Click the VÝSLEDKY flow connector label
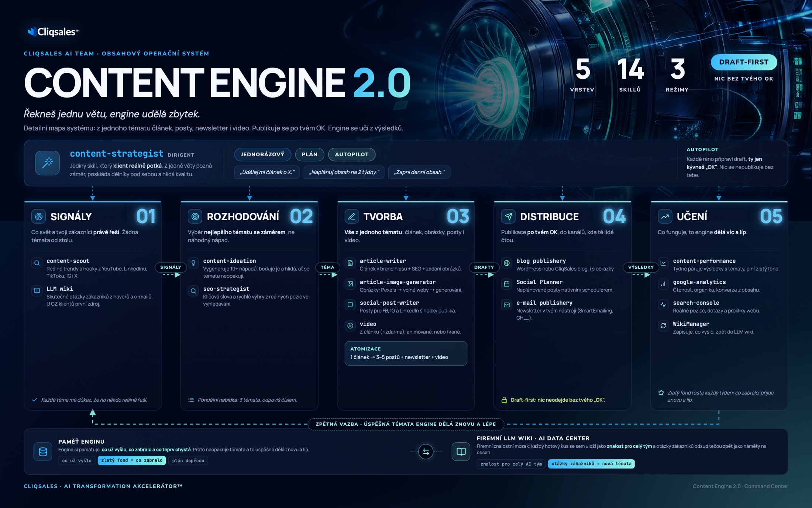 pos(641,267)
